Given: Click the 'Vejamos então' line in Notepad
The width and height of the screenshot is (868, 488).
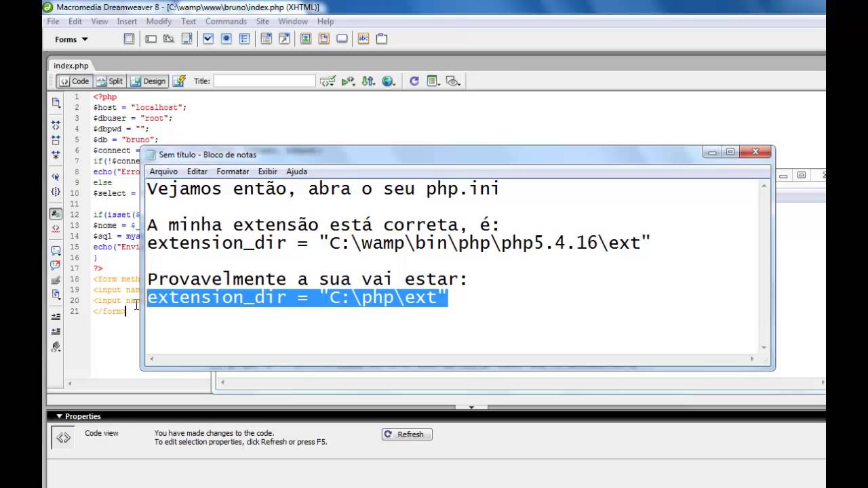Looking at the screenshot, I should 323,188.
